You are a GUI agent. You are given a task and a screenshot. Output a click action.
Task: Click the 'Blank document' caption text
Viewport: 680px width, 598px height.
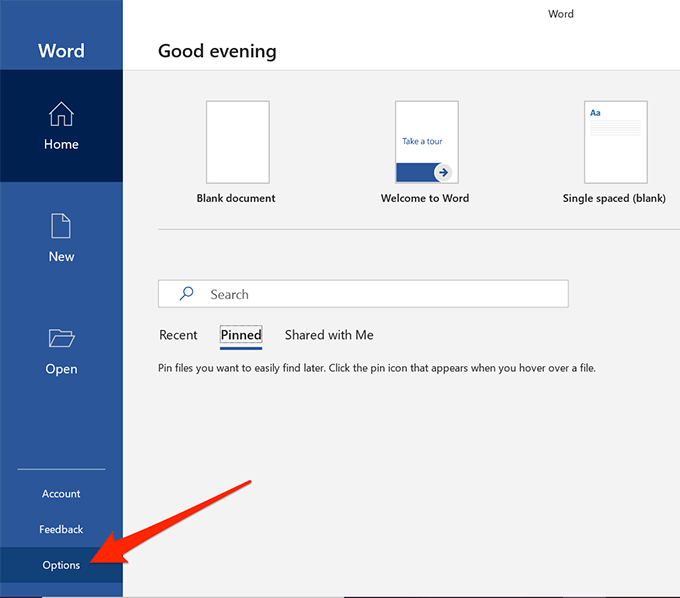236,198
